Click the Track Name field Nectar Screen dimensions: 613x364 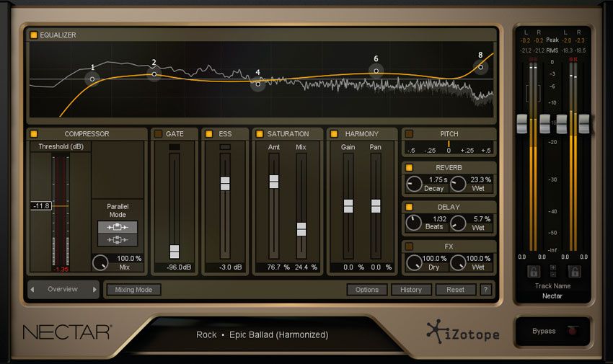552,296
